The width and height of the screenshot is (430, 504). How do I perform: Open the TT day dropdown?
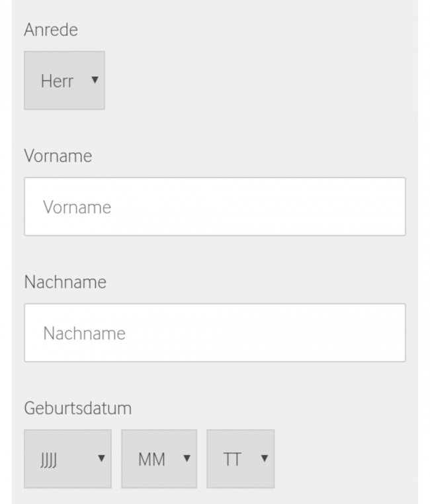[240, 458]
